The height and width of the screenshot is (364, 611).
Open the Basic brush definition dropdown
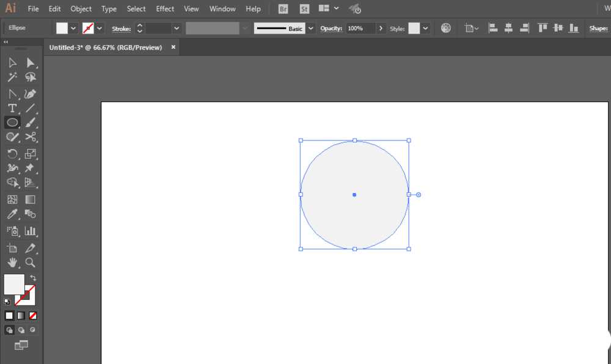310,28
